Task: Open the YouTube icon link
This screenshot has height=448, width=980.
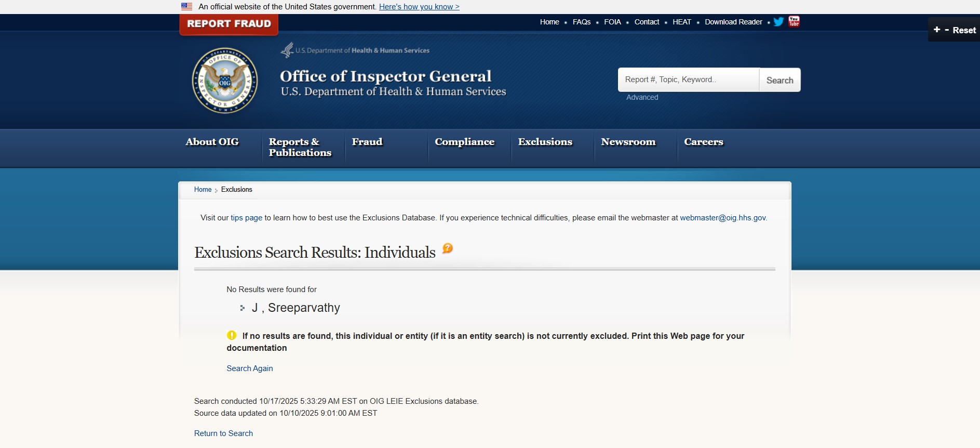Action: (x=794, y=21)
